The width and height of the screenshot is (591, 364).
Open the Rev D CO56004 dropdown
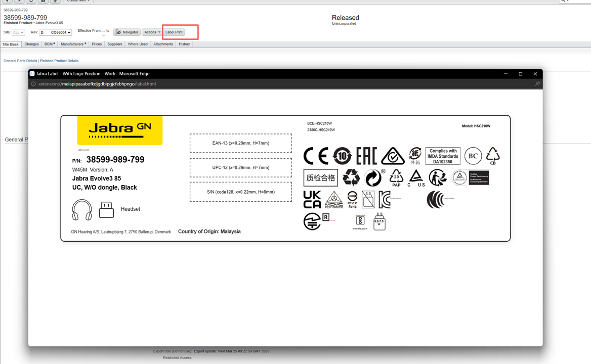click(56, 32)
